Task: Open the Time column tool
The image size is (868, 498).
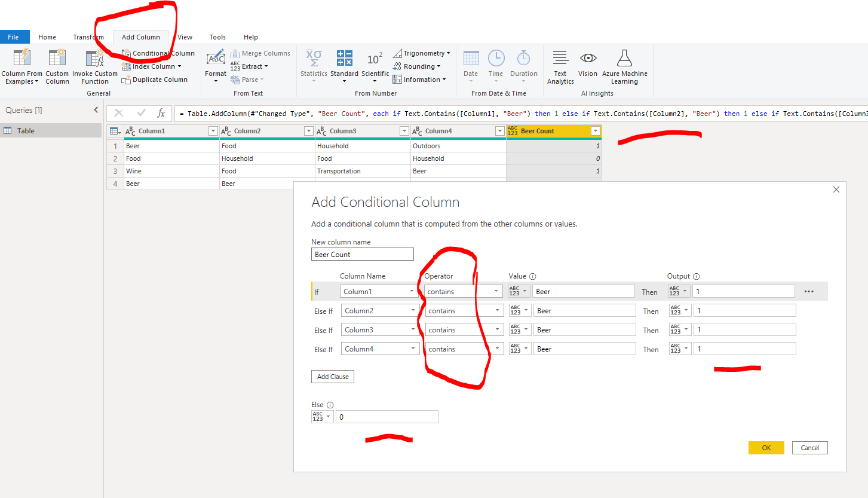Action: 496,66
